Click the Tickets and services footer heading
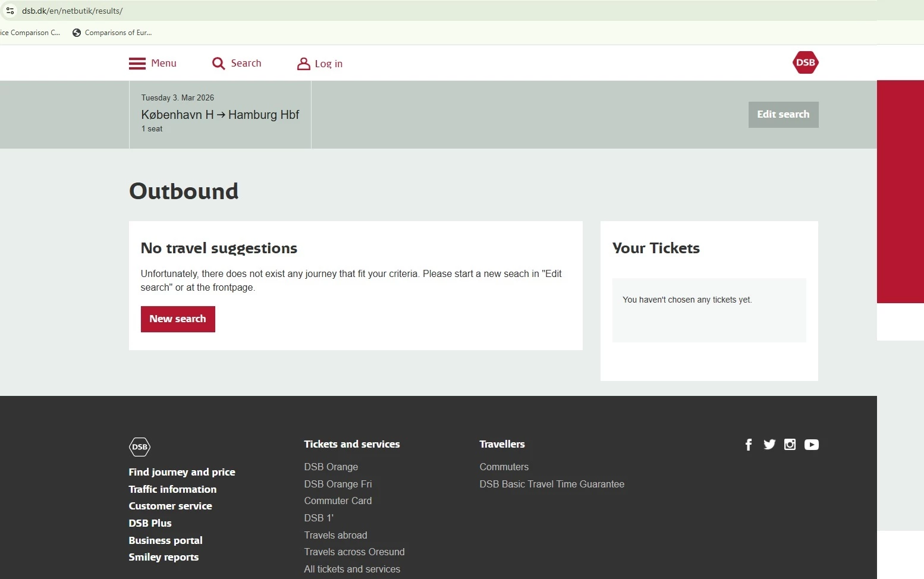Screen dimensions: 924x579 pyautogui.click(x=352, y=445)
